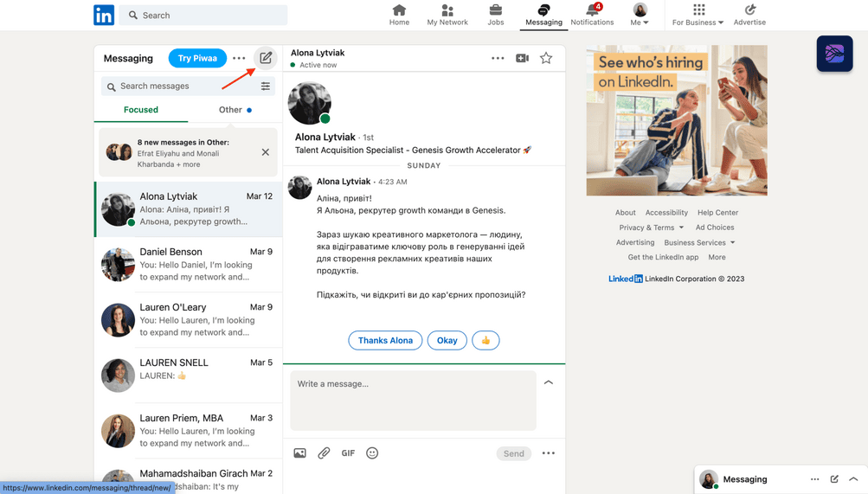The height and width of the screenshot is (494, 868).
Task: Click the Try Piwaa button
Action: coord(197,59)
